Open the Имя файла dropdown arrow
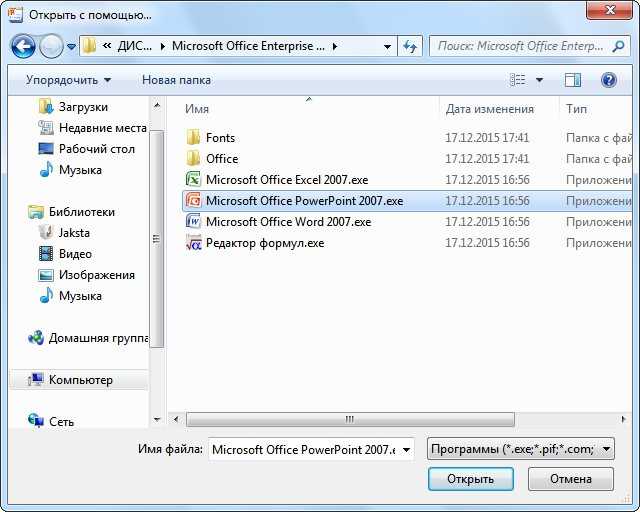Screen dimensions: 640x512 [x=407, y=450]
